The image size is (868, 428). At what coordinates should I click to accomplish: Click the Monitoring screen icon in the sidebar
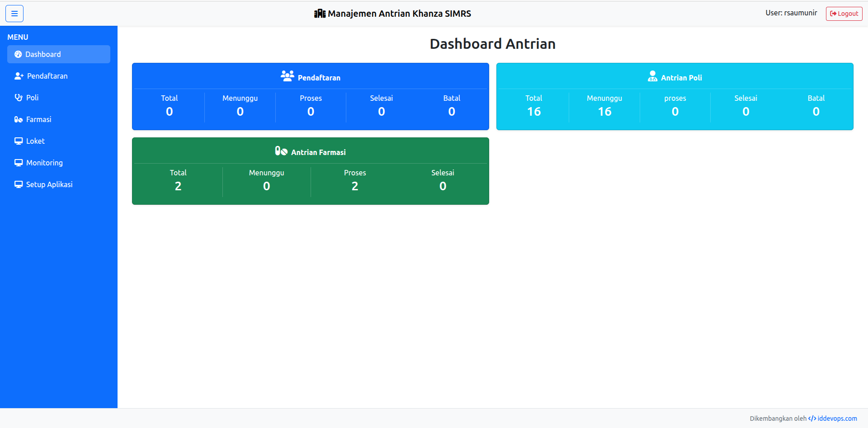[19, 163]
